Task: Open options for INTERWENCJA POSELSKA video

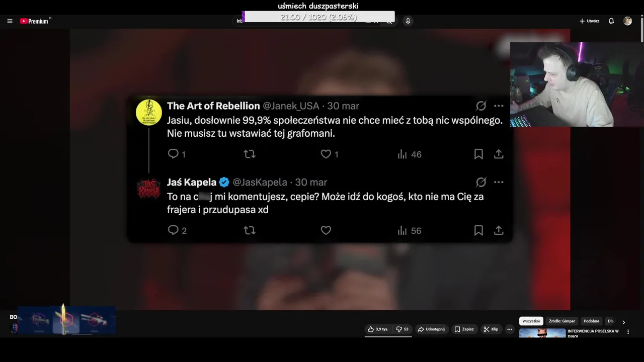Action: click(628, 332)
